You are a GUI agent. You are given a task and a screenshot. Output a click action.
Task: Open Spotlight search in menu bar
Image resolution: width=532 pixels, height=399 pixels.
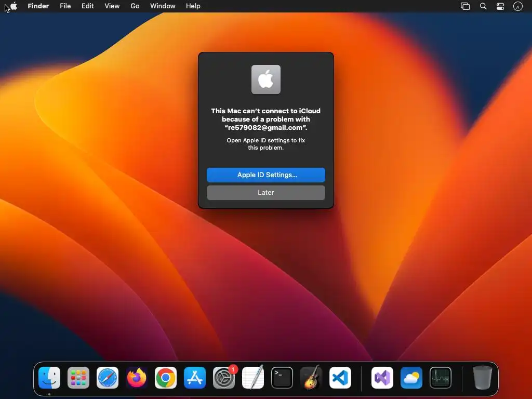pos(483,6)
